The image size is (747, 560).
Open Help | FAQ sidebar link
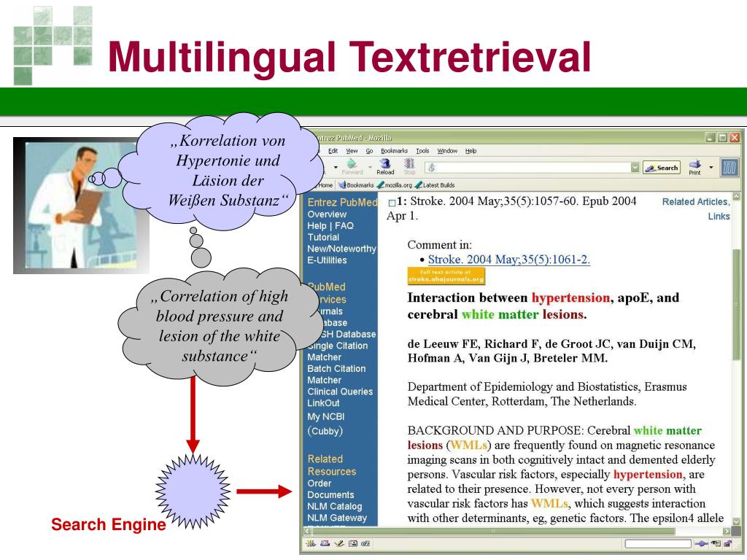click(330, 226)
